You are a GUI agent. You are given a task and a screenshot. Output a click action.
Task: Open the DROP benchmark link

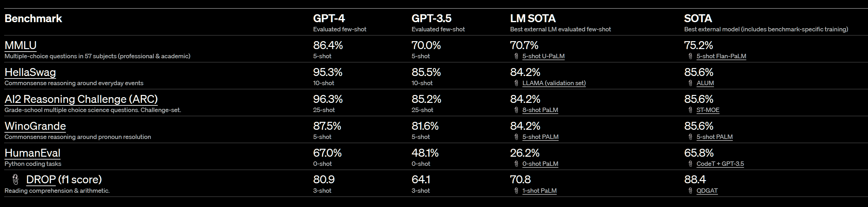41,179
